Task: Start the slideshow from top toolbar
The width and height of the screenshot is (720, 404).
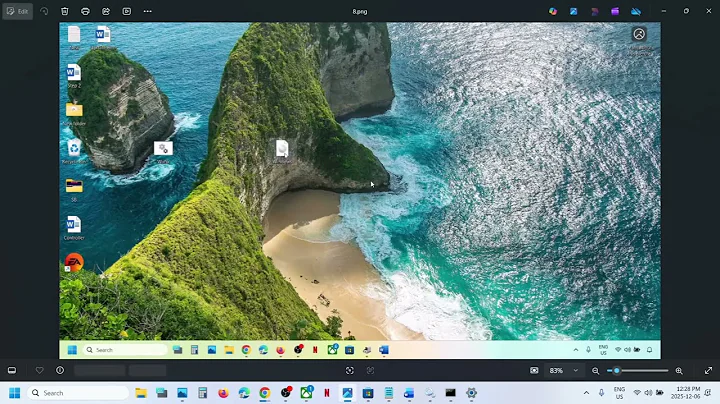Action: [x=127, y=11]
